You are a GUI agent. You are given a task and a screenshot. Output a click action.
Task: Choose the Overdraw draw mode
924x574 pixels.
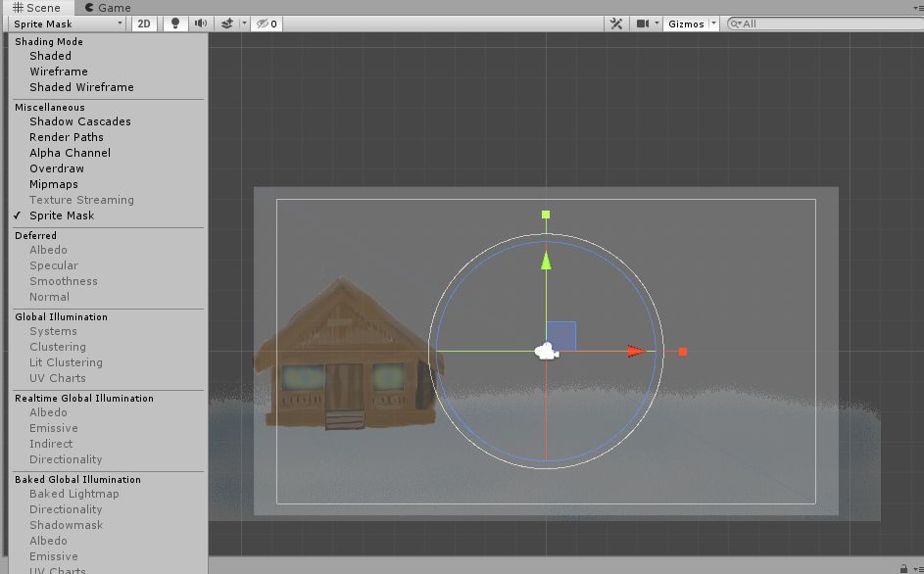(x=57, y=168)
